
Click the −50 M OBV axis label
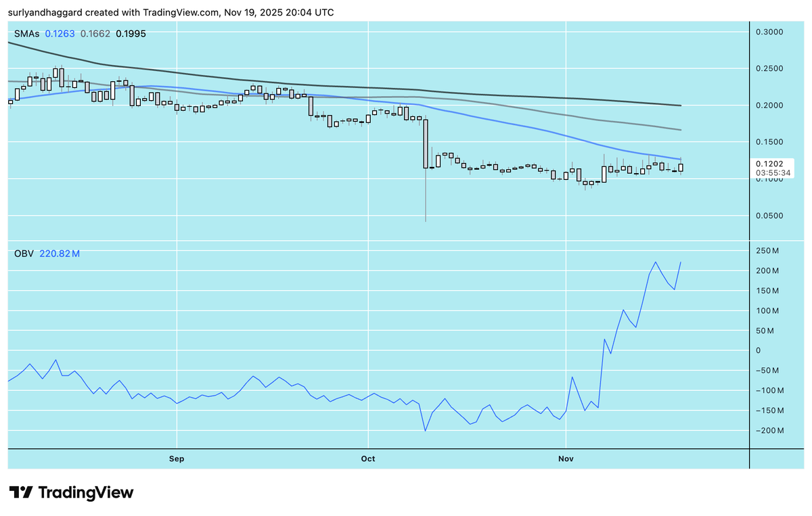pyautogui.click(x=768, y=371)
